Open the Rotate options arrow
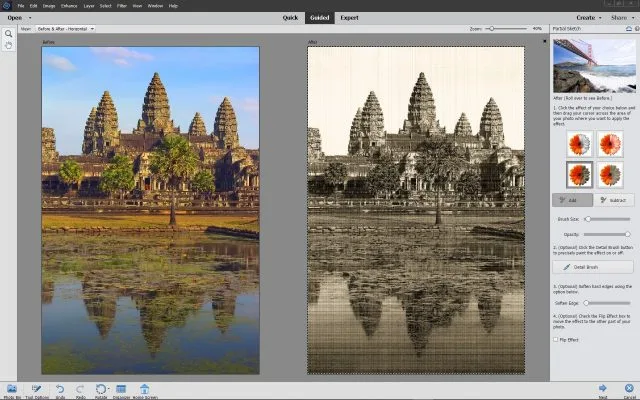 [x=109, y=389]
